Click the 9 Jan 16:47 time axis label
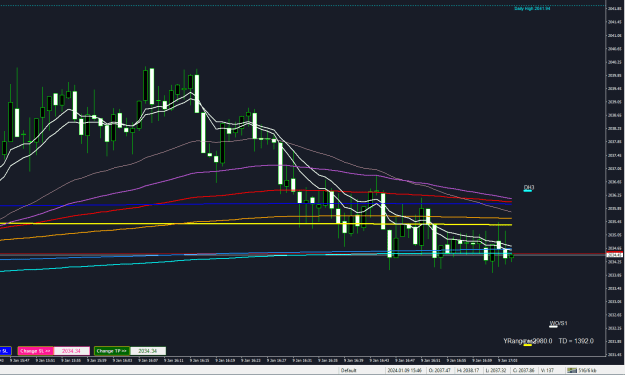Screen dimensions: 625x375 (x=405, y=360)
